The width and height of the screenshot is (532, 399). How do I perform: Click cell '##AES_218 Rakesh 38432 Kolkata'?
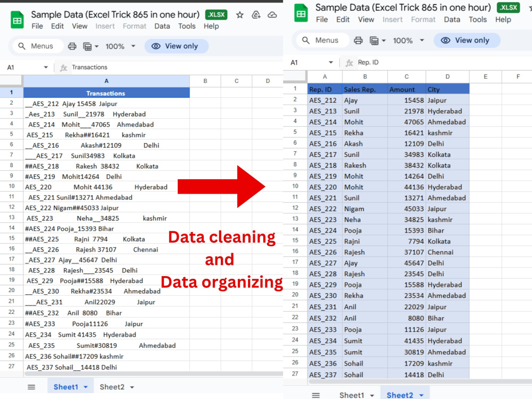pos(106,166)
